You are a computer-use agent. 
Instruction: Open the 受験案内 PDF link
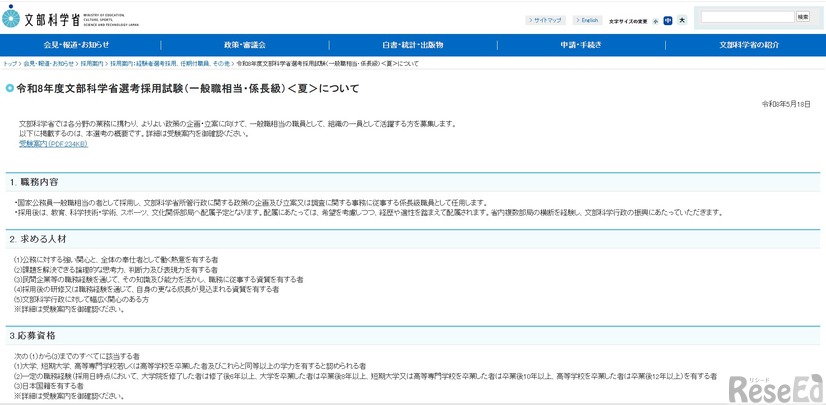tap(53, 144)
